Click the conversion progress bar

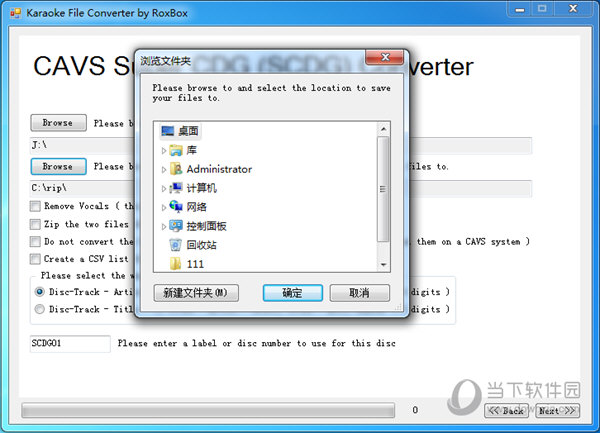click(x=208, y=410)
